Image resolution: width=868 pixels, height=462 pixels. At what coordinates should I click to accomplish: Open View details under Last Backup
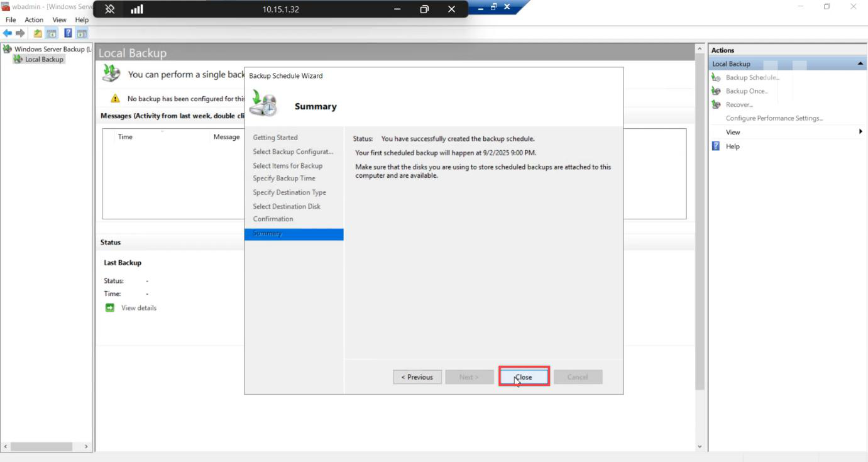coord(139,308)
